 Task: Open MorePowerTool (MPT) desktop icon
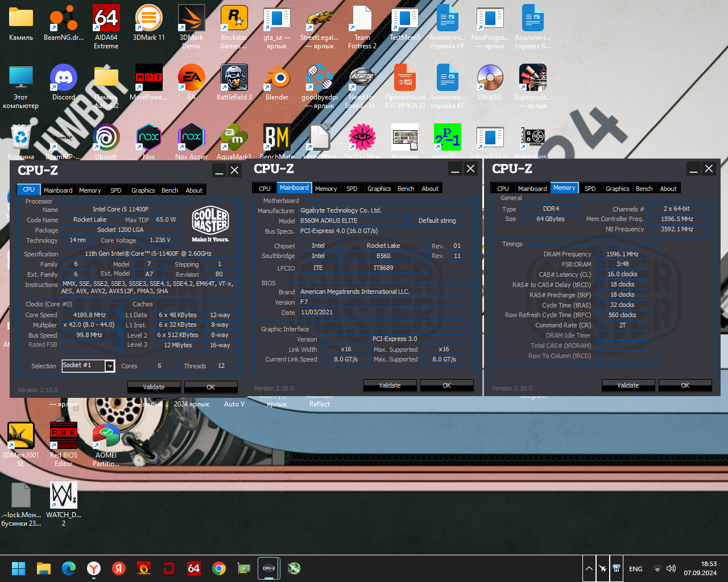pos(149,83)
